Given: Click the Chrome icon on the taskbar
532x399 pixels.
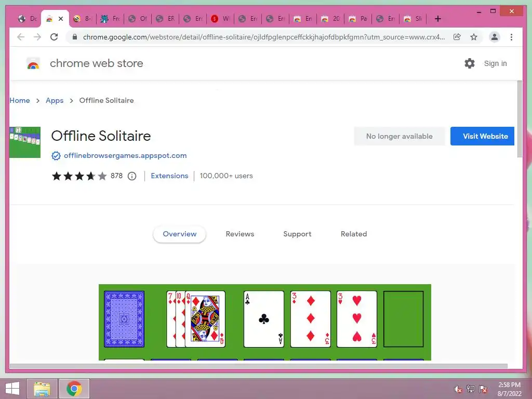Looking at the screenshot, I should click(x=74, y=389).
